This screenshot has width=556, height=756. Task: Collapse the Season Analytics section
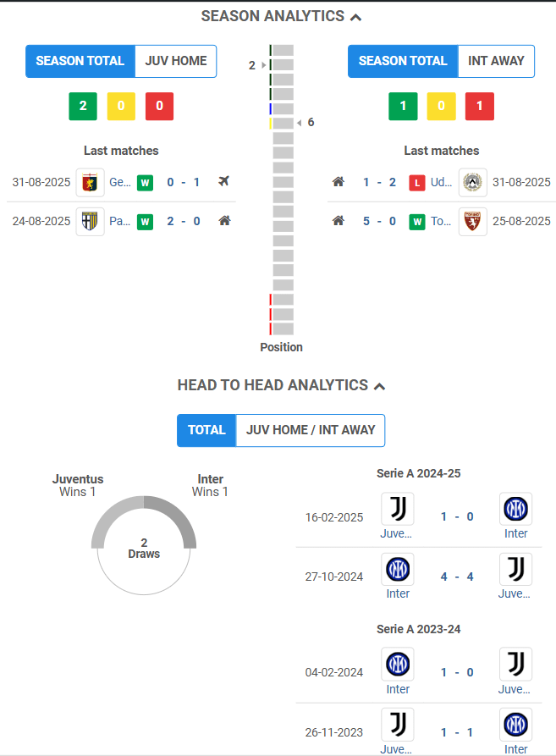pyautogui.click(x=355, y=18)
